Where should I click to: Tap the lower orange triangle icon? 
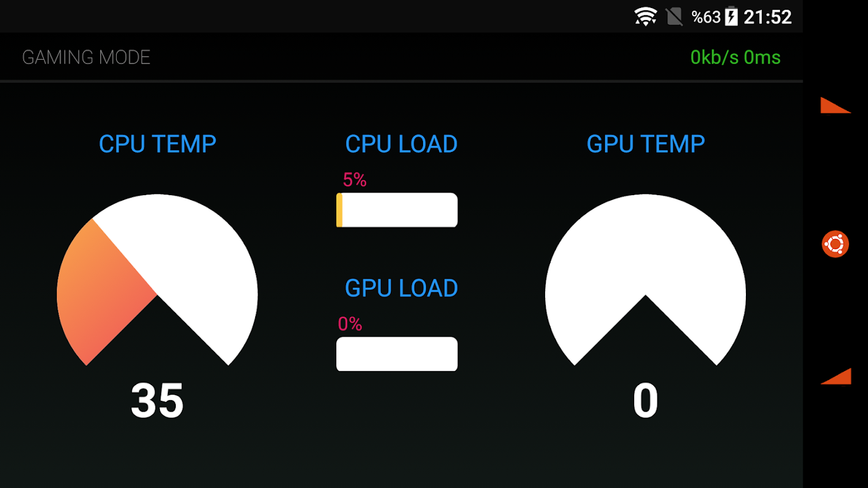836,376
